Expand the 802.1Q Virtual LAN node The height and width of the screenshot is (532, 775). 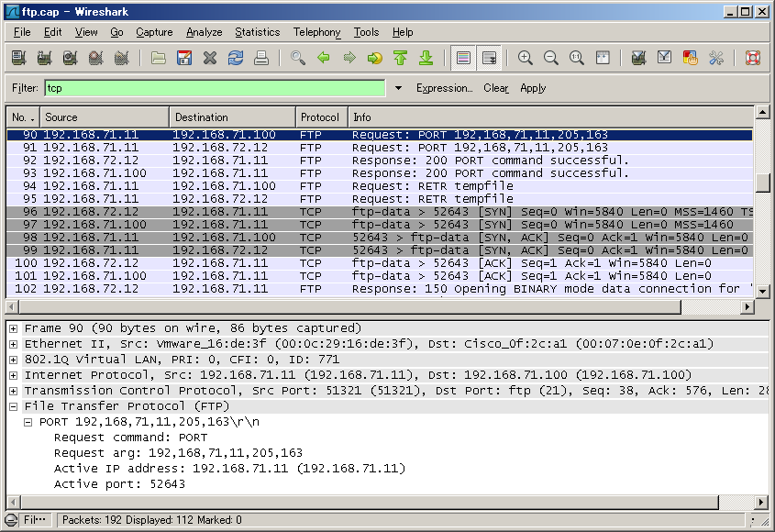[14, 360]
